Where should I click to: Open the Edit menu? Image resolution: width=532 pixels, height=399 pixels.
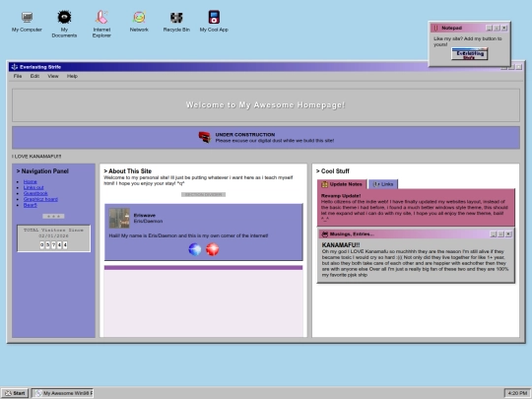(34, 76)
